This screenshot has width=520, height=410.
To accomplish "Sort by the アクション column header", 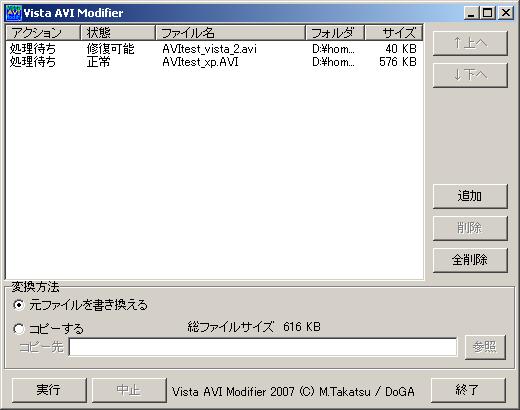I will pyautogui.click(x=43, y=33).
